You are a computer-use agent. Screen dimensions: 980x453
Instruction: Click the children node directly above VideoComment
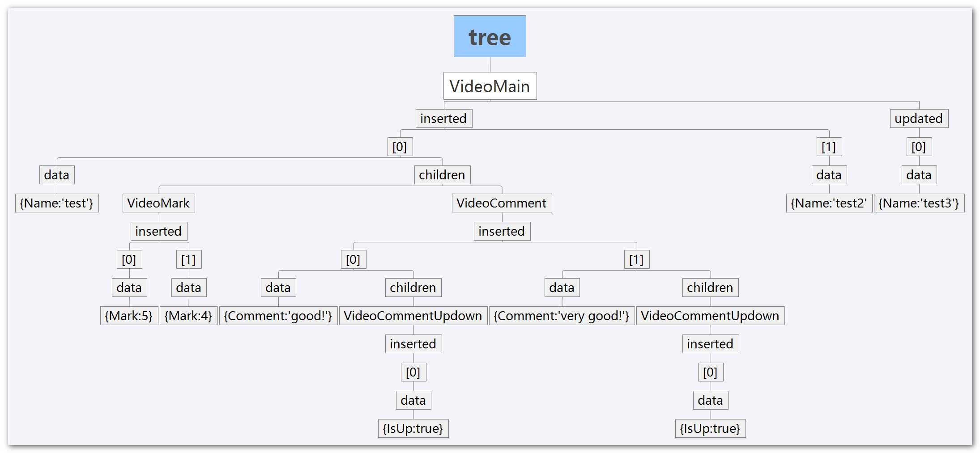coord(442,175)
